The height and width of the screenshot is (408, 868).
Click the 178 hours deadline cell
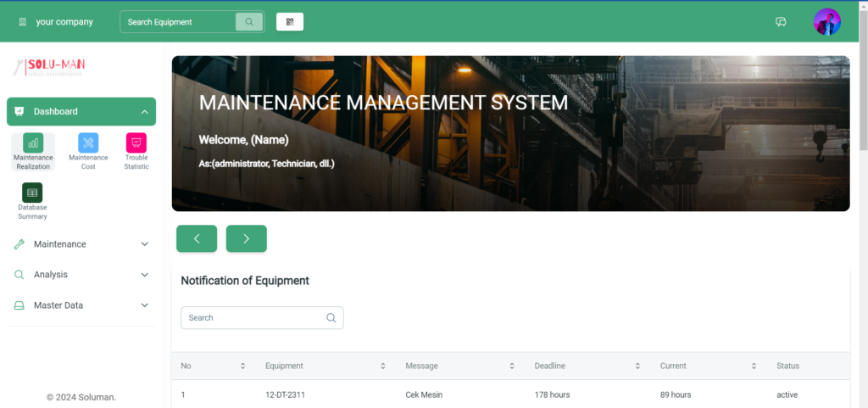[x=552, y=394]
